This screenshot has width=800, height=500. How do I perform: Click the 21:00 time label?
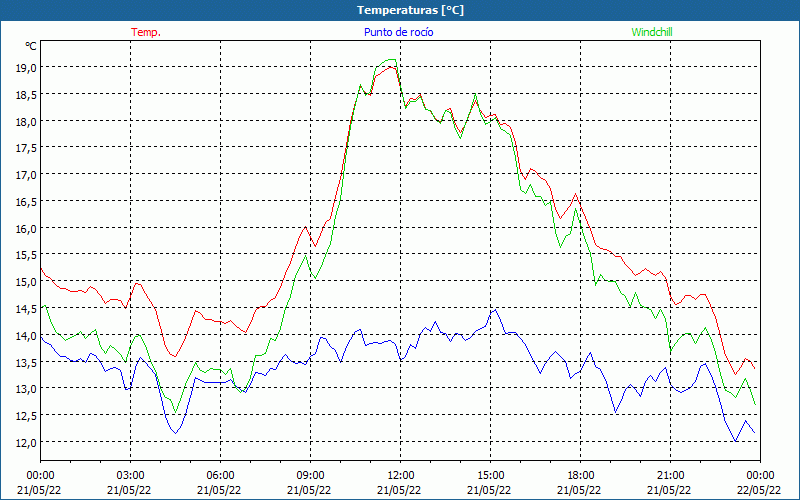[670, 476]
